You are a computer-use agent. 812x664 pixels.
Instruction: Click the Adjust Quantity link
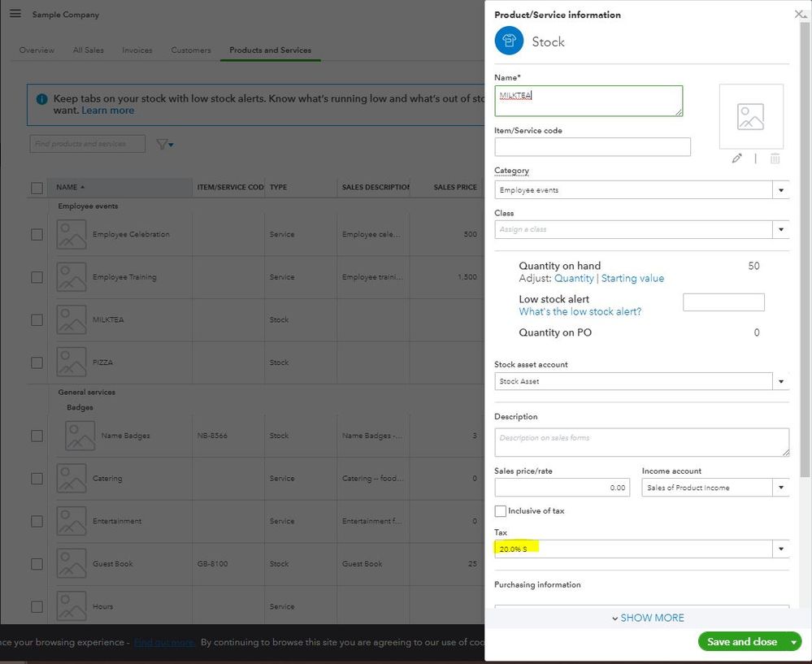point(574,278)
